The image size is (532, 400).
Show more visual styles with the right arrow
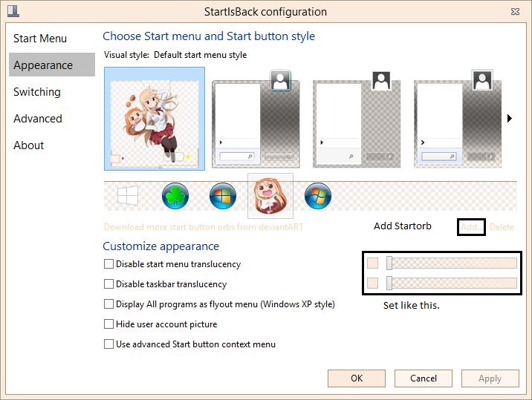pos(509,118)
